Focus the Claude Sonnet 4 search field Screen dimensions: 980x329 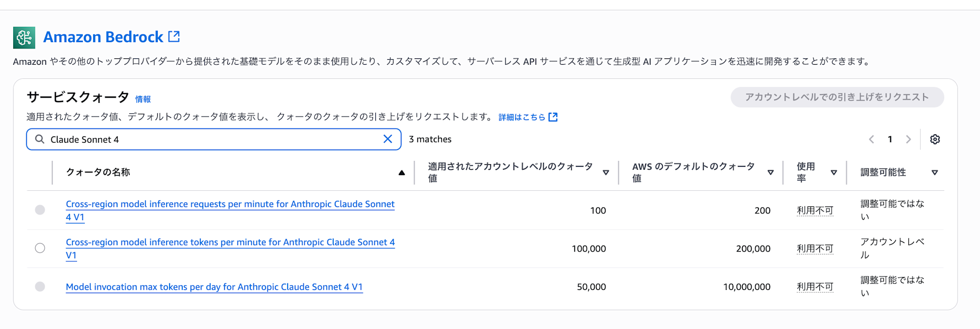(x=214, y=139)
